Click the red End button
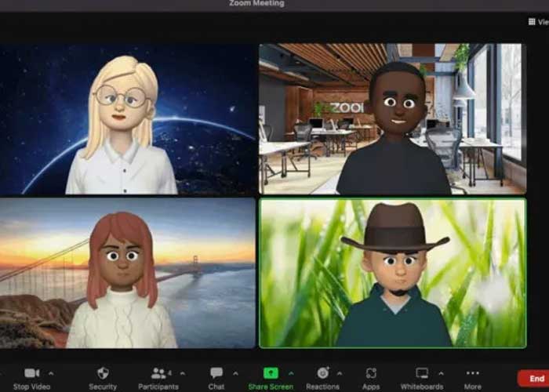 click(x=536, y=379)
